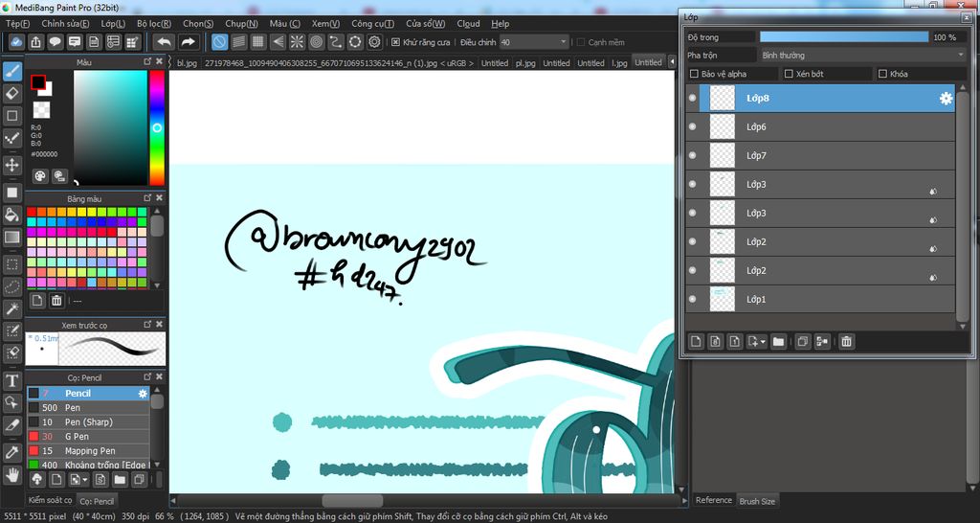Viewport: 980px width, 523px height.
Task: Switch to the Kiểm soát cọ tab
Action: tap(51, 500)
